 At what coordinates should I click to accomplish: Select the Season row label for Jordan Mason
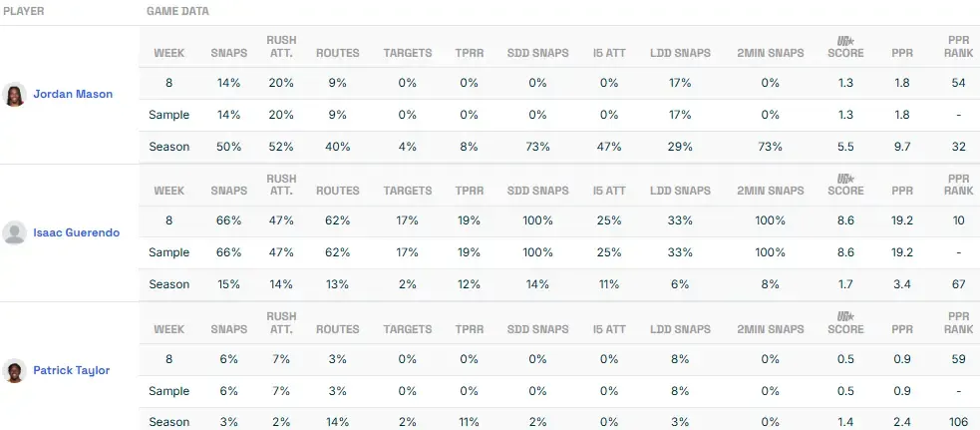[168, 147]
